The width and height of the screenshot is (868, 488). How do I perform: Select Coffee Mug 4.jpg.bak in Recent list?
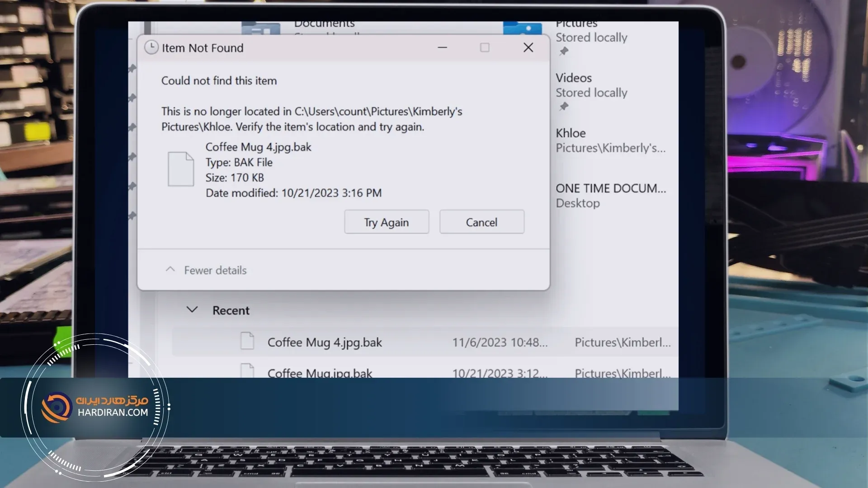point(324,342)
